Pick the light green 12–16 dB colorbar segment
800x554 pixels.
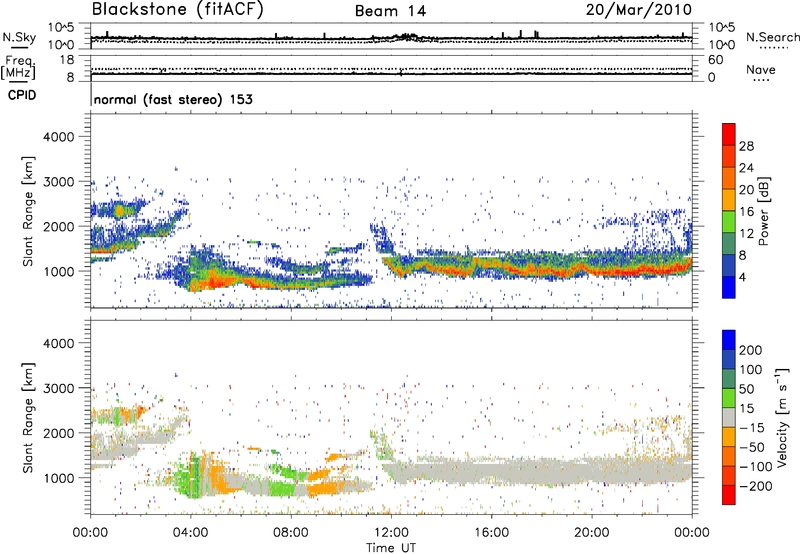tap(729, 222)
